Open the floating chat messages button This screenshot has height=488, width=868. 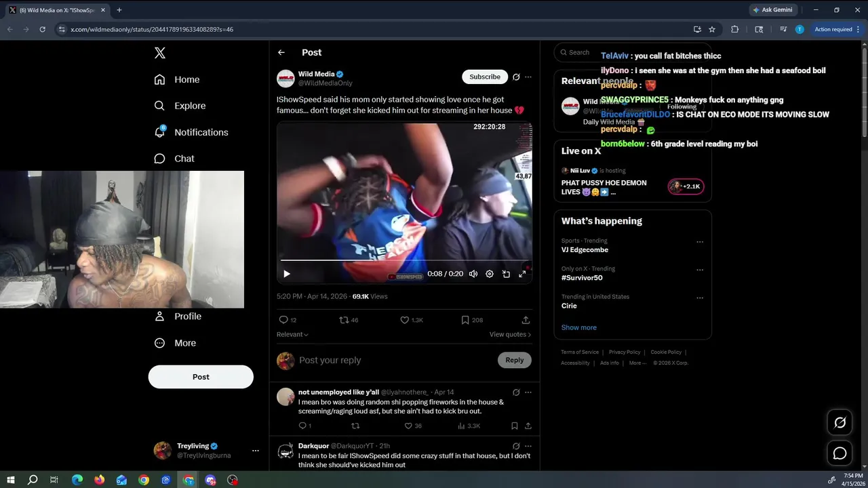(x=840, y=453)
